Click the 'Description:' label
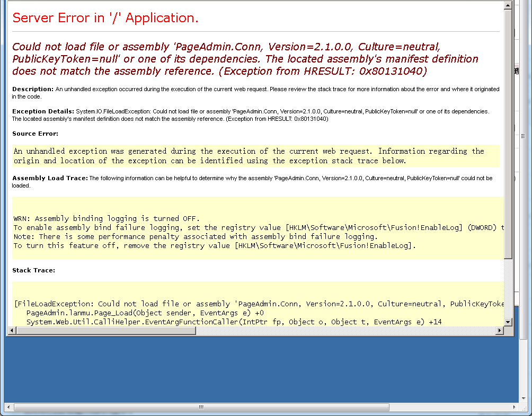 click(x=33, y=89)
